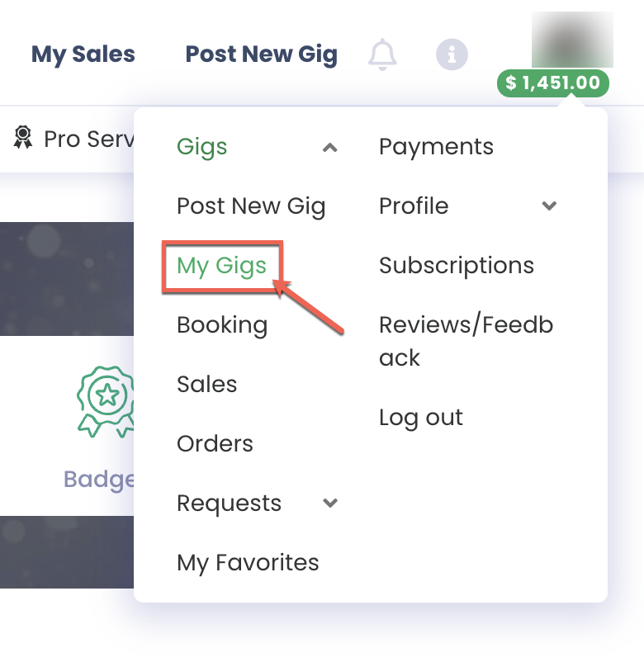Open the highlighted My Gigs link
This screenshot has height=662, width=644.
point(221,266)
